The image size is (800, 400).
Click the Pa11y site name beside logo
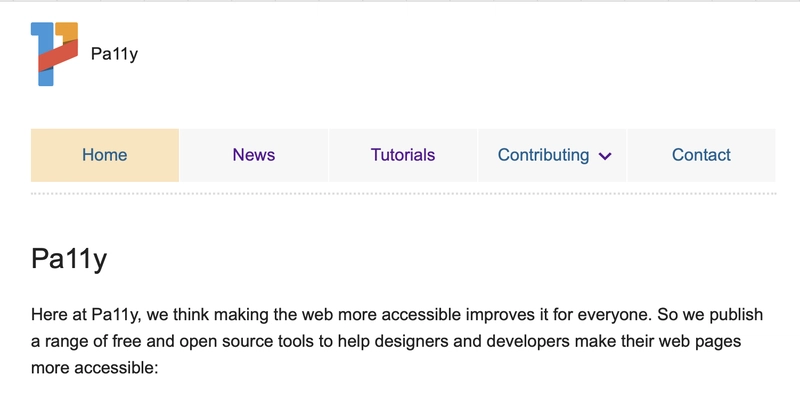(114, 54)
